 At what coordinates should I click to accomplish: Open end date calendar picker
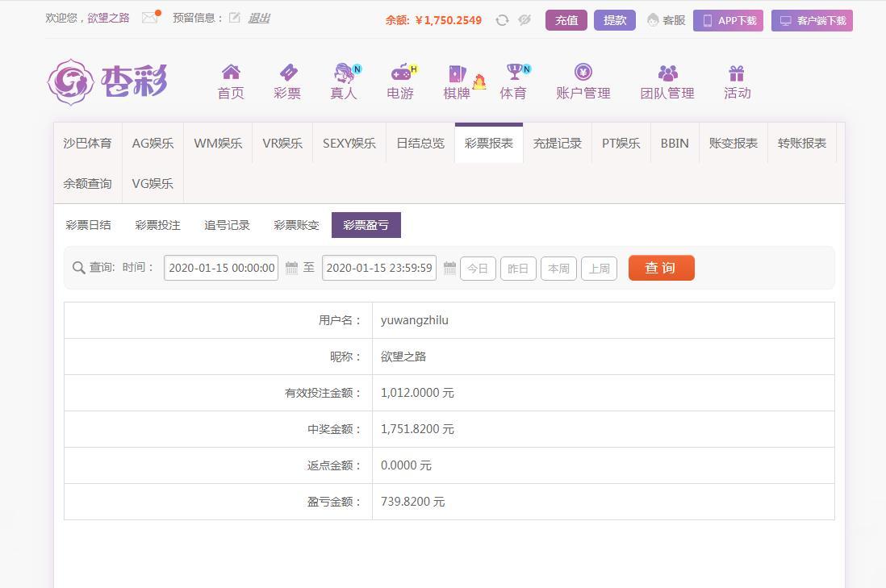(x=450, y=268)
